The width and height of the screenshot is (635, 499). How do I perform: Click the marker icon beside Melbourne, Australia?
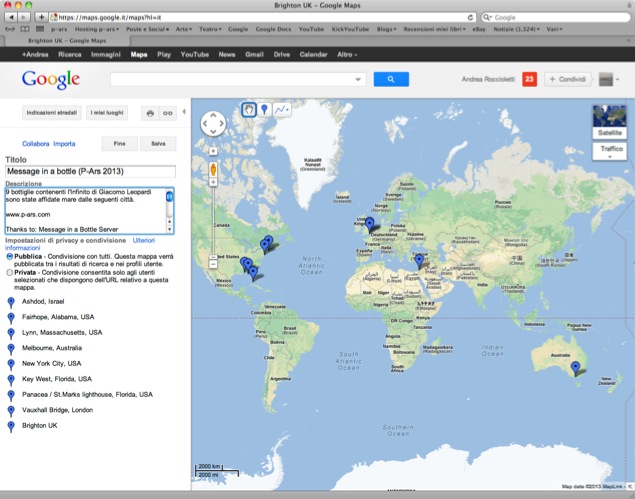(11, 349)
